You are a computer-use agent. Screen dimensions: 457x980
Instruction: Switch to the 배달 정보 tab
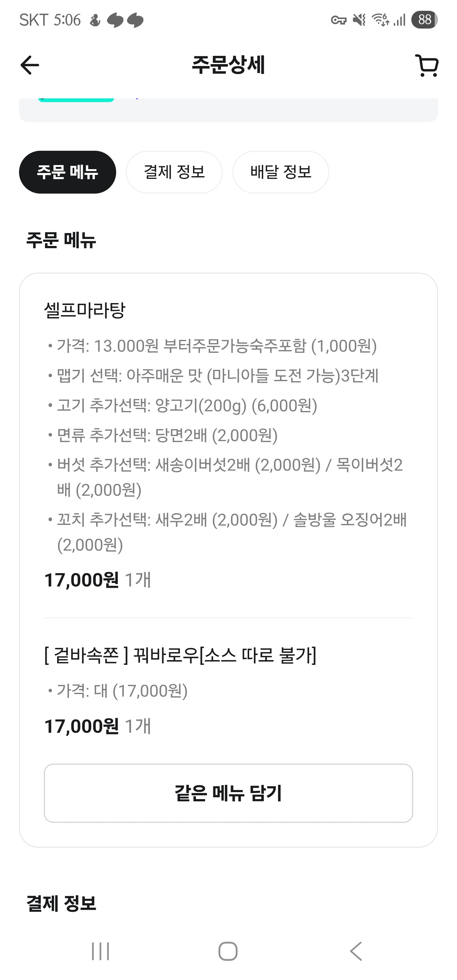point(281,172)
